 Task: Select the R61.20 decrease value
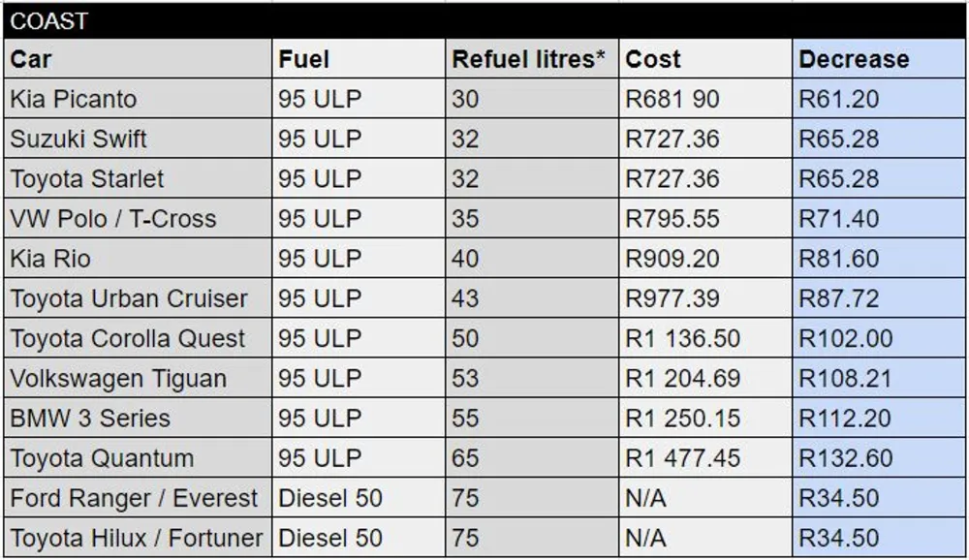click(839, 99)
